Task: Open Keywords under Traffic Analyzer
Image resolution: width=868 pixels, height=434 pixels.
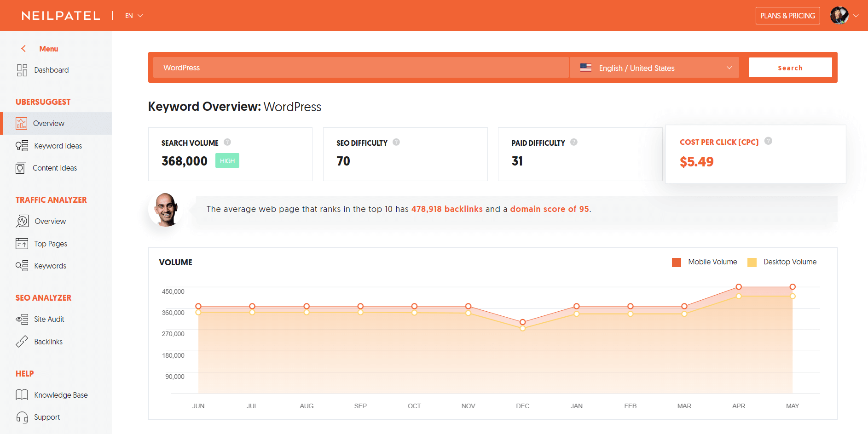Action: (50, 266)
